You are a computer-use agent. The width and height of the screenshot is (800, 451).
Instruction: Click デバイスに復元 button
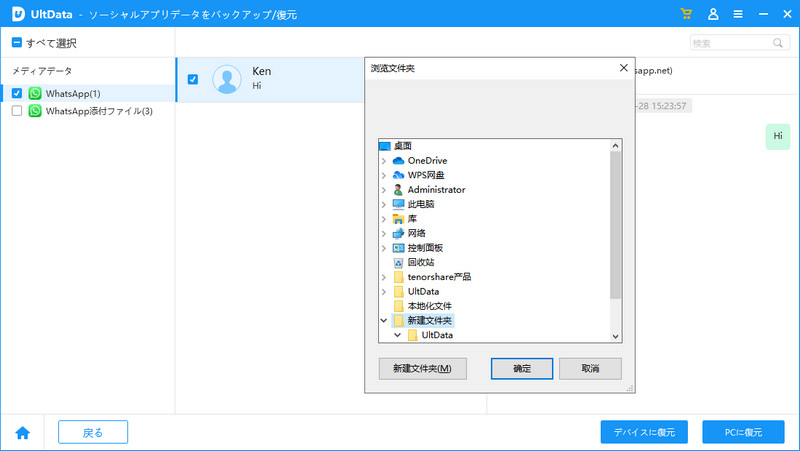(644, 432)
